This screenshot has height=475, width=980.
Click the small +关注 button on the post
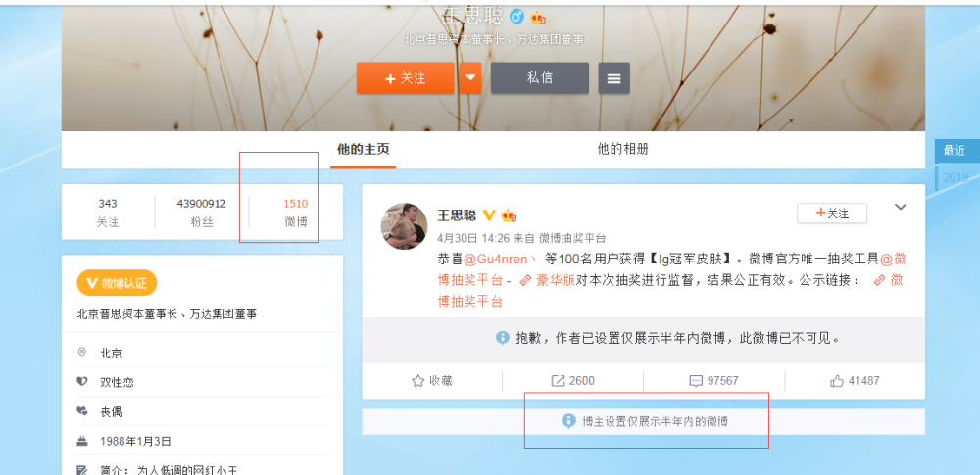(x=832, y=214)
